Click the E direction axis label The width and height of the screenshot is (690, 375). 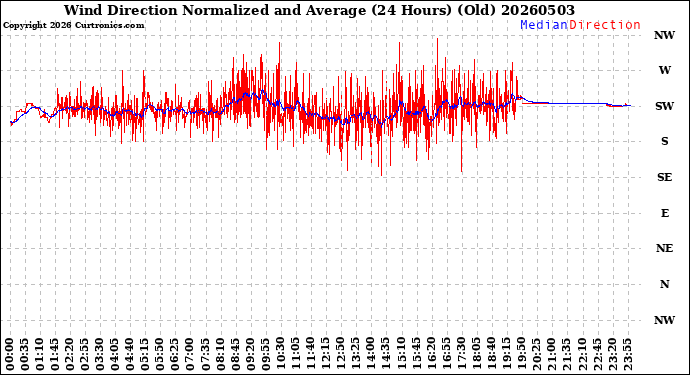(x=664, y=213)
